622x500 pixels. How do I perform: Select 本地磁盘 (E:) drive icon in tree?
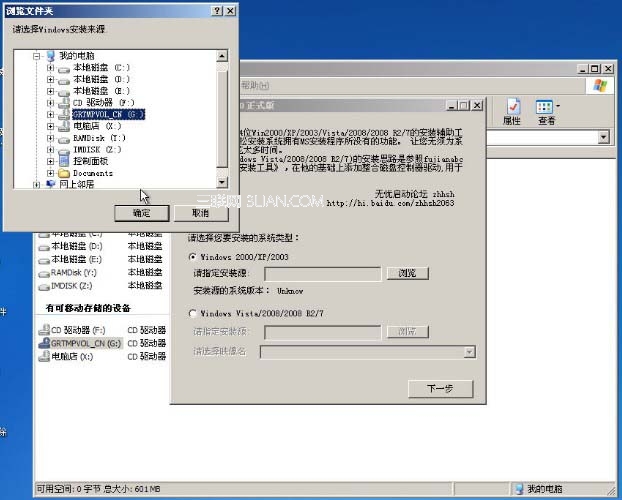click(x=63, y=92)
